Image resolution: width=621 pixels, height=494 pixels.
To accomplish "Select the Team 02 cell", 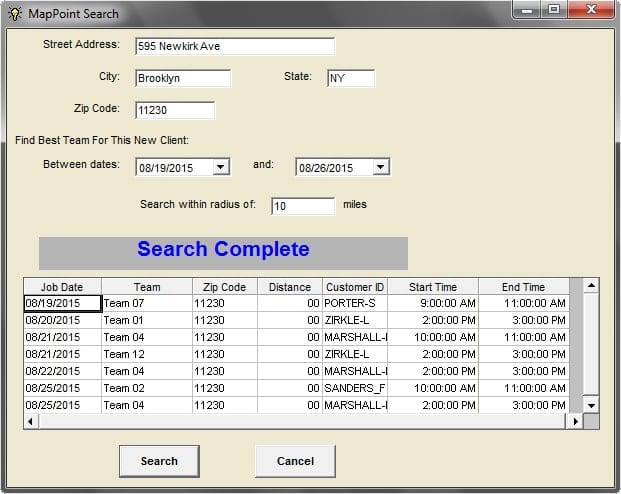I will tap(147, 388).
